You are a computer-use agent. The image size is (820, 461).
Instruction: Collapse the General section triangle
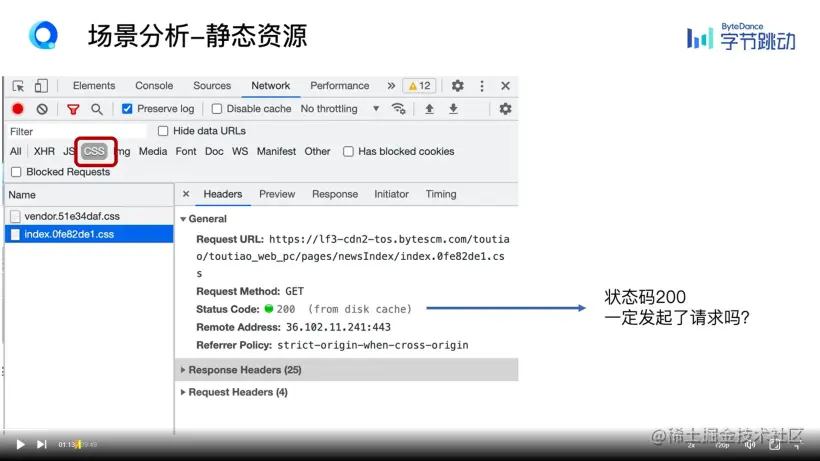(183, 219)
